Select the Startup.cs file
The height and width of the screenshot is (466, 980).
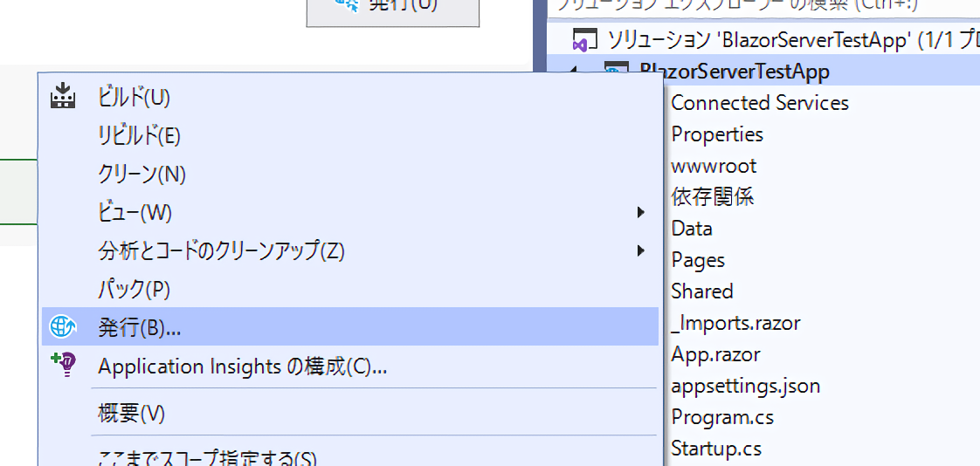(715, 449)
